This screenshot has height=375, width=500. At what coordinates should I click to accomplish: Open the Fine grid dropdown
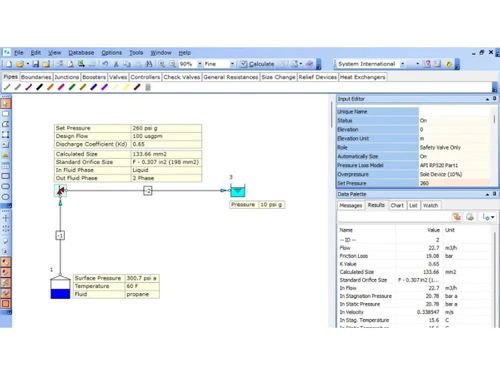[x=232, y=64]
